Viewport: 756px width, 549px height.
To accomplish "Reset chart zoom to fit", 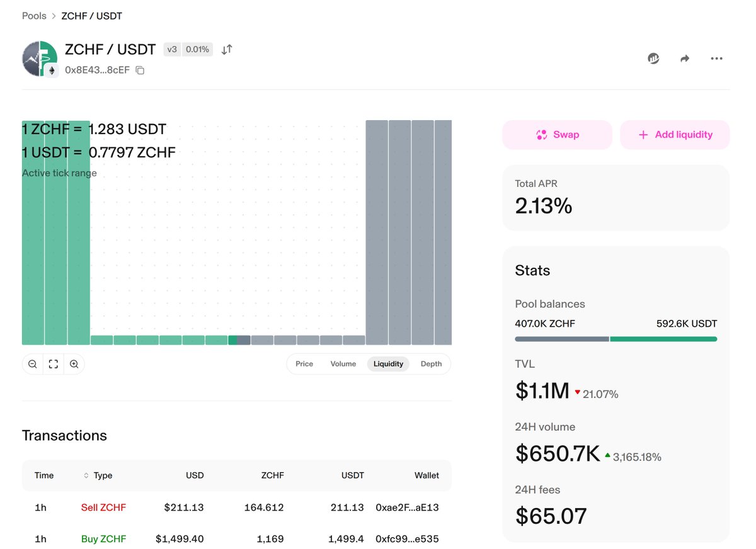I will click(54, 364).
